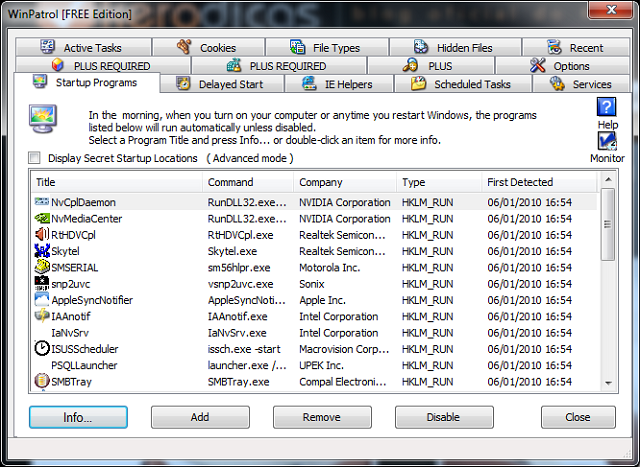Switch to the Active Tasks tab
This screenshot has height=467, width=640.
tap(84, 47)
